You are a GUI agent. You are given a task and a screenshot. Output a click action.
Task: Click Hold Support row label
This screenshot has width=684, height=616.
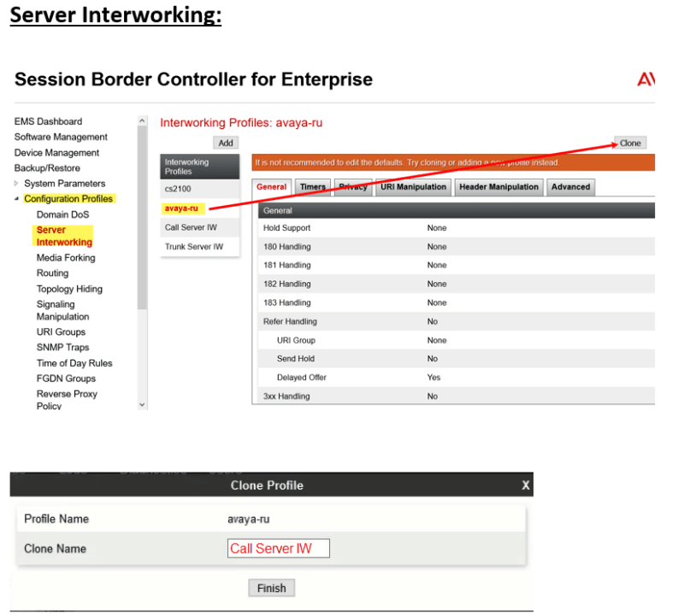click(x=286, y=228)
